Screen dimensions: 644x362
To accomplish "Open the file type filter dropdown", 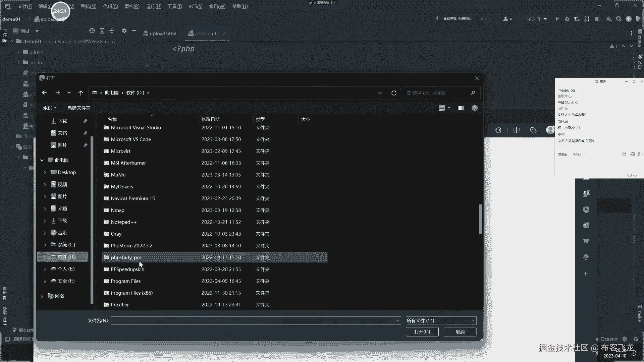I will 441,321.
